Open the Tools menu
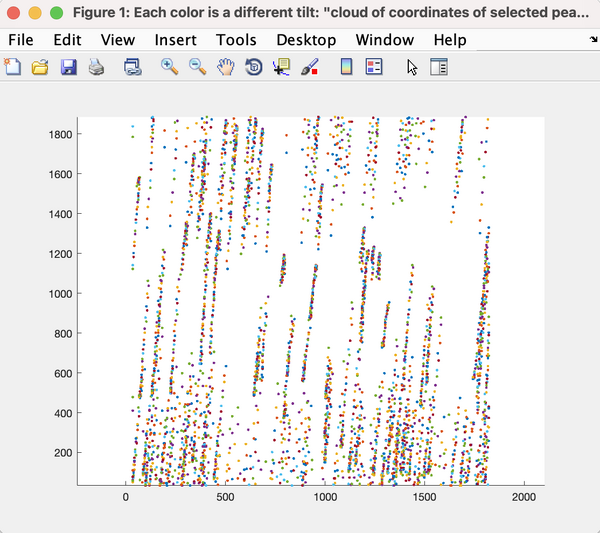This screenshot has width=600, height=533. 236,40
